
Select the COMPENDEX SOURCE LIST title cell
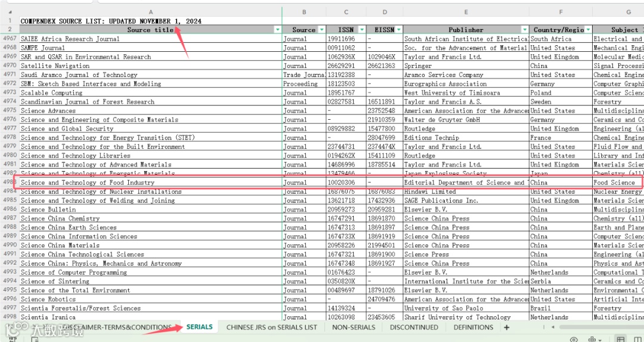click(x=151, y=21)
